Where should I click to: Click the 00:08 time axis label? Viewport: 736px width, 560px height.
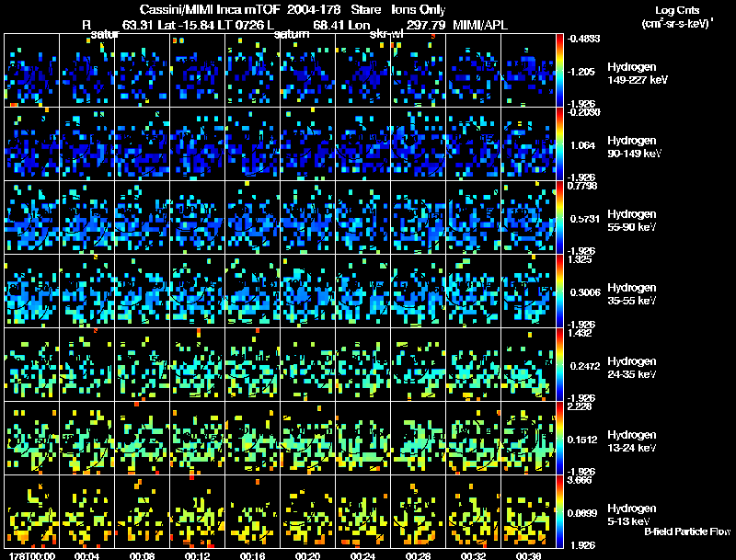(x=143, y=555)
